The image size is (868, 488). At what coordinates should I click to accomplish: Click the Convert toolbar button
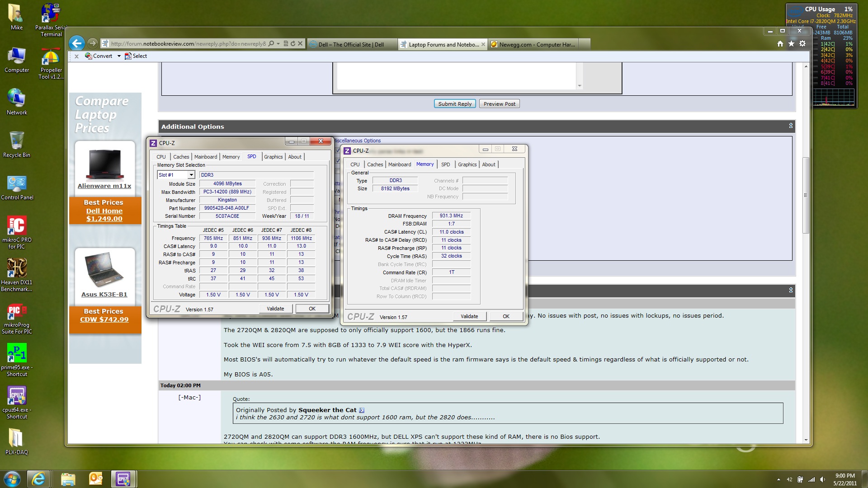point(99,56)
